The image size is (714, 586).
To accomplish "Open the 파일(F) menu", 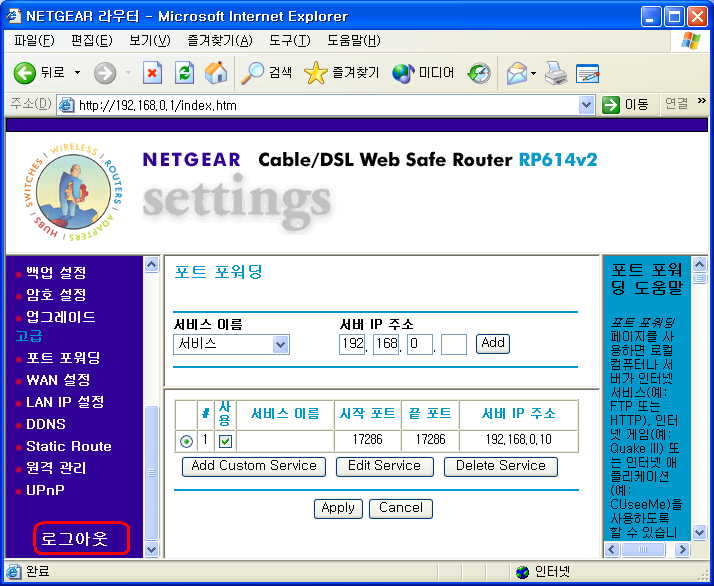I will click(34, 41).
